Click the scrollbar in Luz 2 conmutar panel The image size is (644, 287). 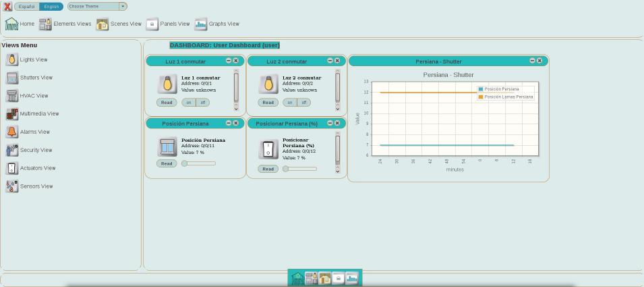pyautogui.click(x=338, y=90)
